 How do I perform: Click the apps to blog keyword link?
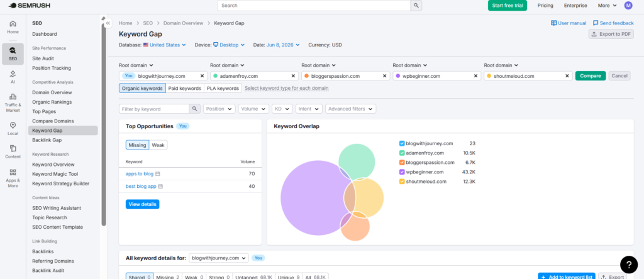click(140, 174)
